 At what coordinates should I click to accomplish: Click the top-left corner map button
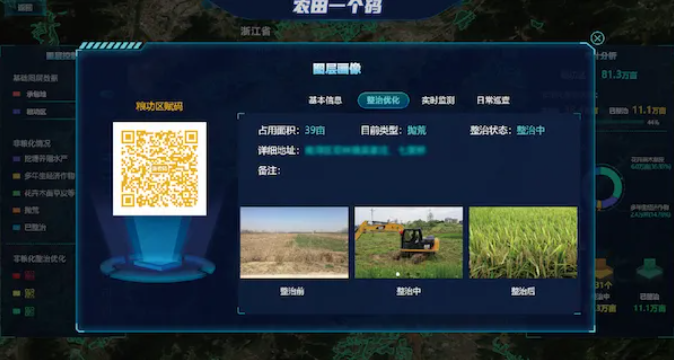[25, 7]
